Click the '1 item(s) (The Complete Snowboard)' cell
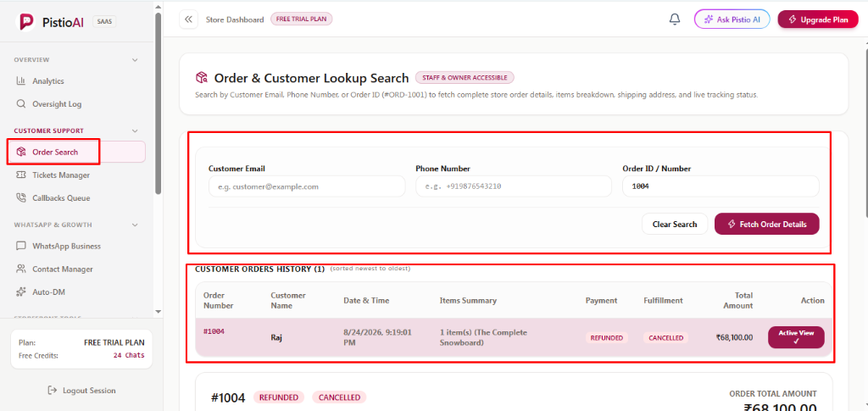868x411 pixels. 483,337
